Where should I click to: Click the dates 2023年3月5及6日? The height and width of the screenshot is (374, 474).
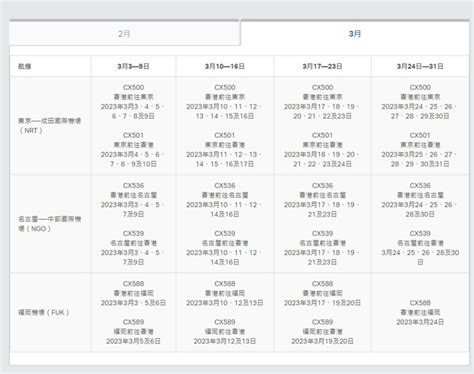click(x=133, y=341)
